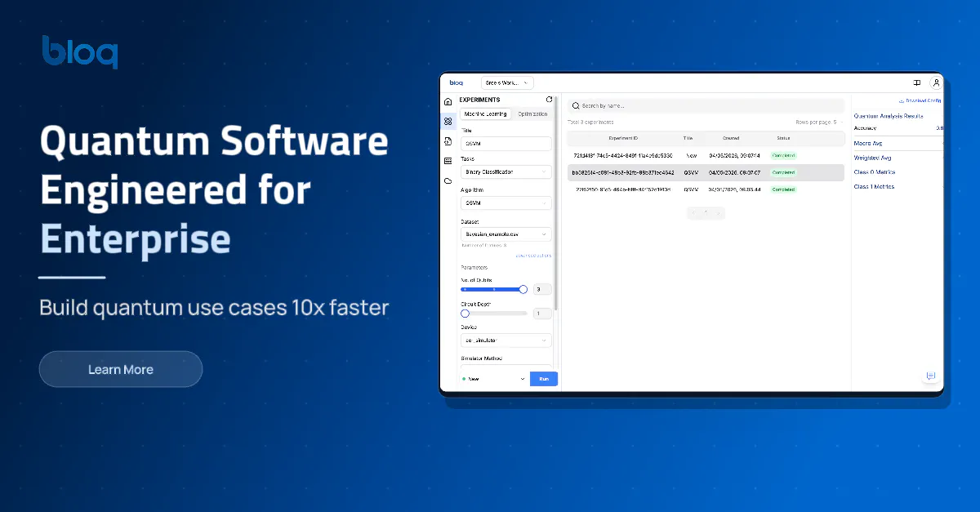The width and height of the screenshot is (980, 512).
Task: Change Rows per page dropdown
Action: [x=819, y=122]
